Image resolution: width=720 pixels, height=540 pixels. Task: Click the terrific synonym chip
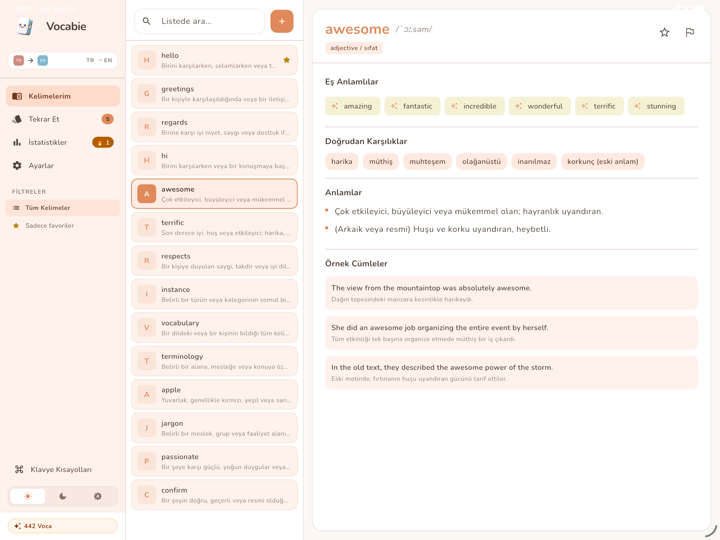coord(599,106)
